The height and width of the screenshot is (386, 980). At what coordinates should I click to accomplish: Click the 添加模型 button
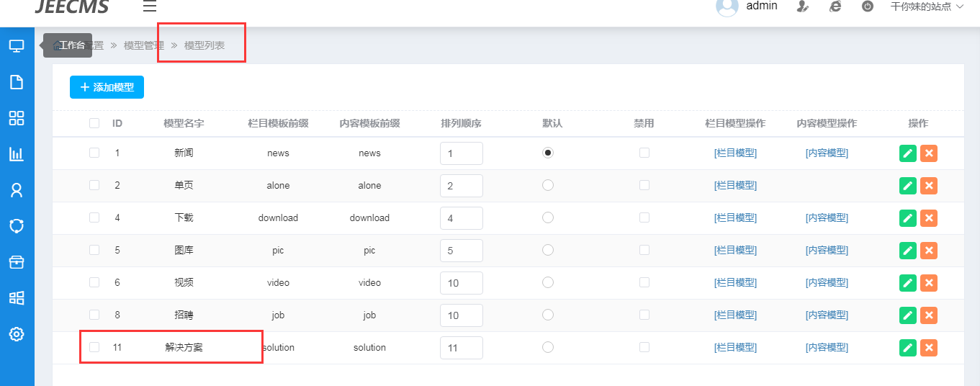tap(107, 87)
